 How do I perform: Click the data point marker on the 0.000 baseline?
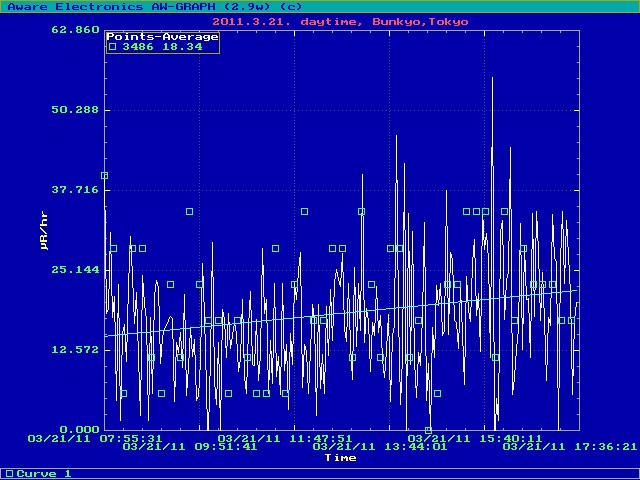pos(428,430)
